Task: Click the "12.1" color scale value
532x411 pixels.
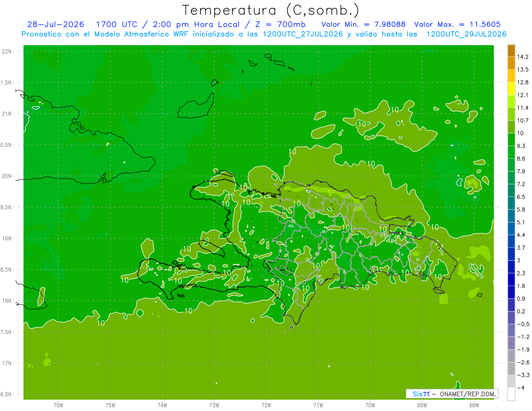Action: (x=523, y=95)
